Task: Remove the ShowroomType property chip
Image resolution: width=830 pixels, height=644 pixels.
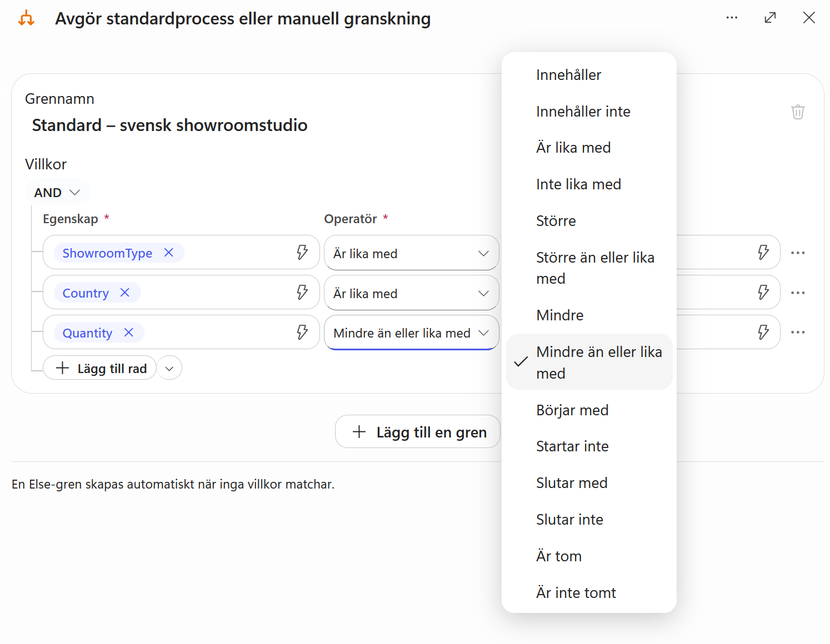Action: pyautogui.click(x=169, y=253)
